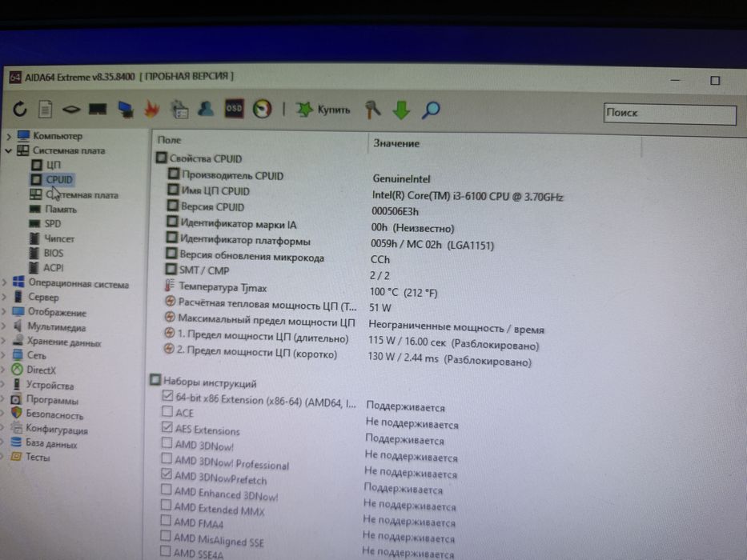
Task: Toggle the AMD FMA4 checkbox
Action: point(165,520)
